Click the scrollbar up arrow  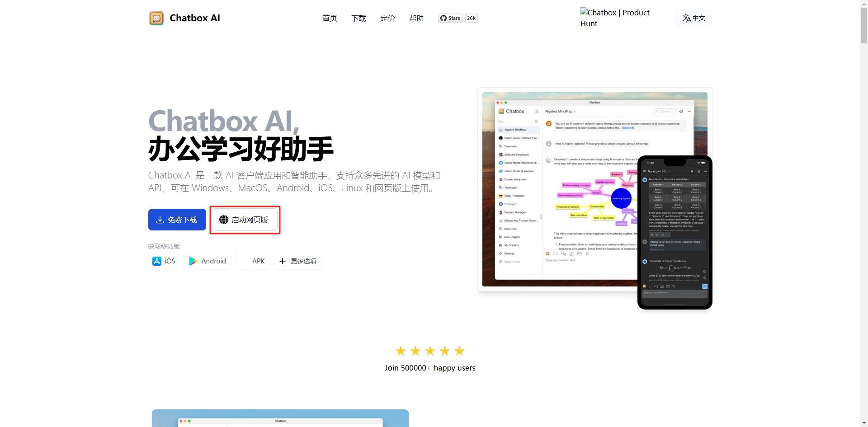pos(864,4)
